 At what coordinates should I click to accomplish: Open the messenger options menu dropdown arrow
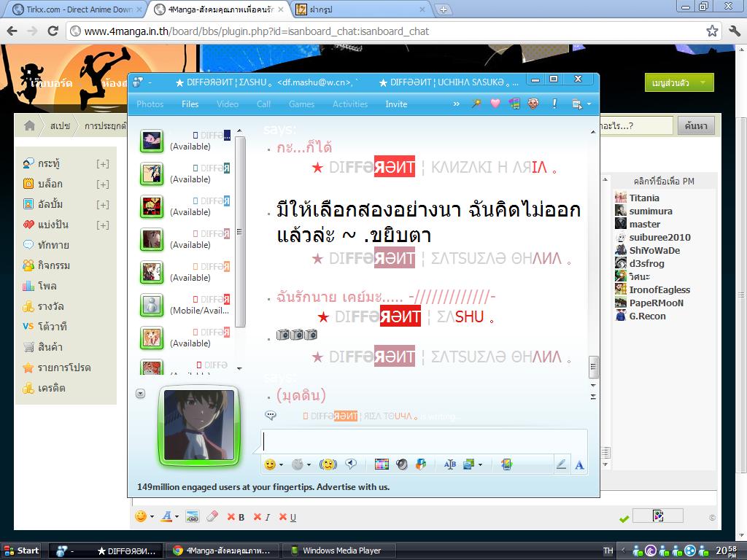coord(589,104)
